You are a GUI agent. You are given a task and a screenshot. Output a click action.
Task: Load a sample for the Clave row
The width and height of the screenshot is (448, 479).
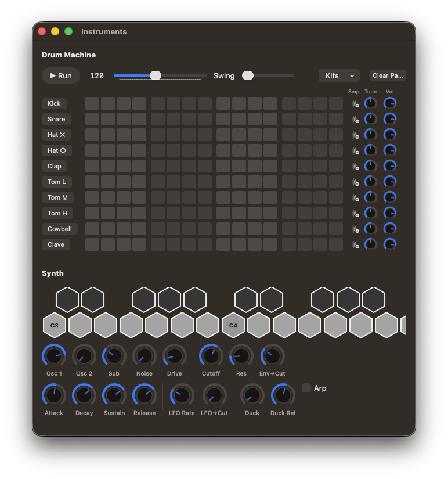[354, 244]
